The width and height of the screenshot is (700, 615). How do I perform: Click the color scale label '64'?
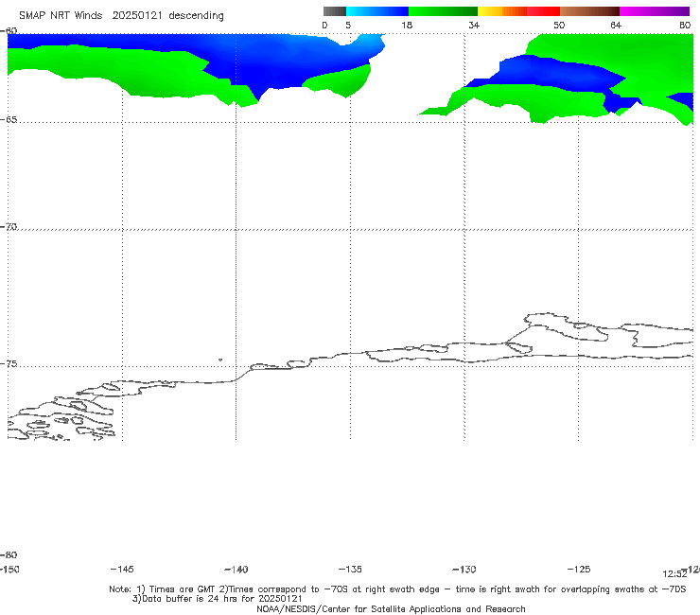[x=616, y=26]
